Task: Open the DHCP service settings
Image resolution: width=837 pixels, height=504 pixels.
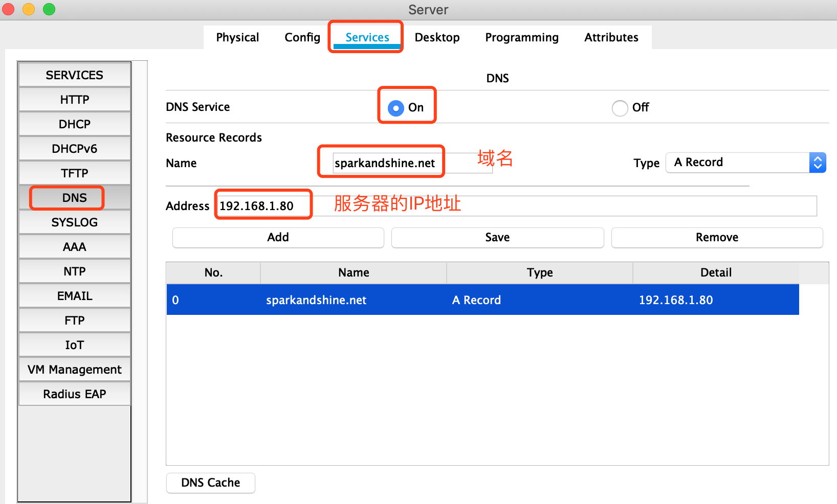Action: click(x=74, y=124)
